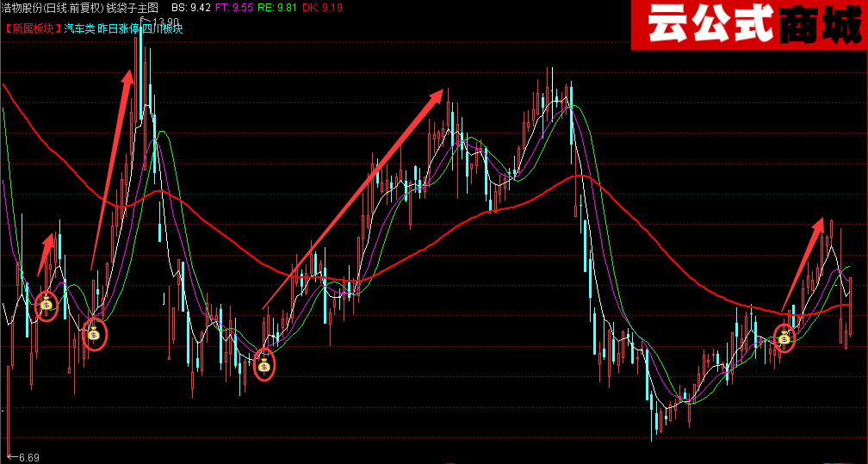Viewport: 868px width, 464px height.
Task: Click the second money bag signal from the left
Action: coord(94,334)
